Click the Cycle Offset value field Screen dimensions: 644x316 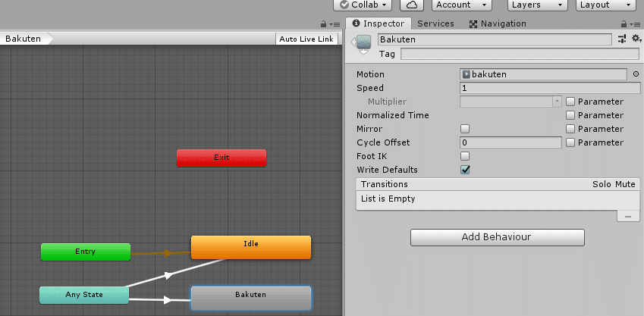[x=510, y=142]
